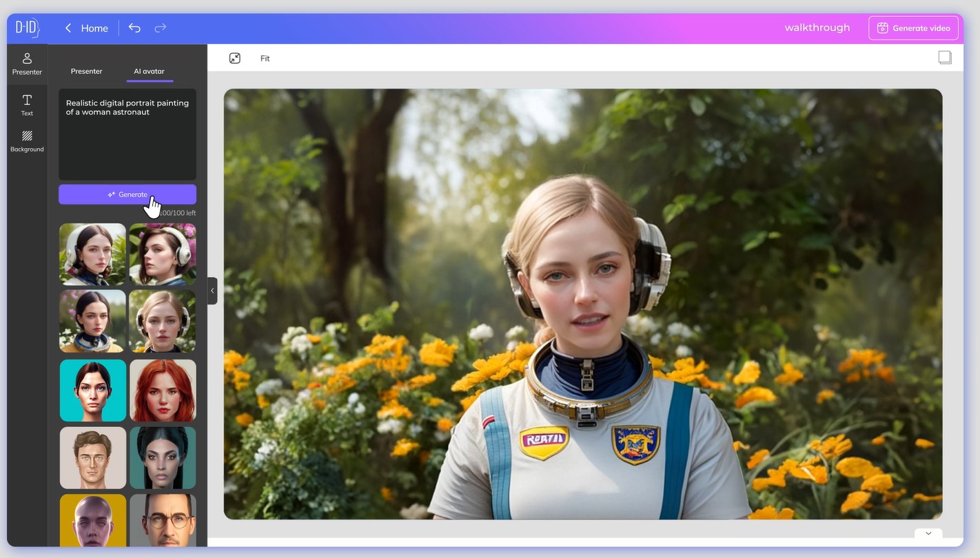Click the Generate video button
Viewport: 980px width, 558px height.
tap(913, 28)
